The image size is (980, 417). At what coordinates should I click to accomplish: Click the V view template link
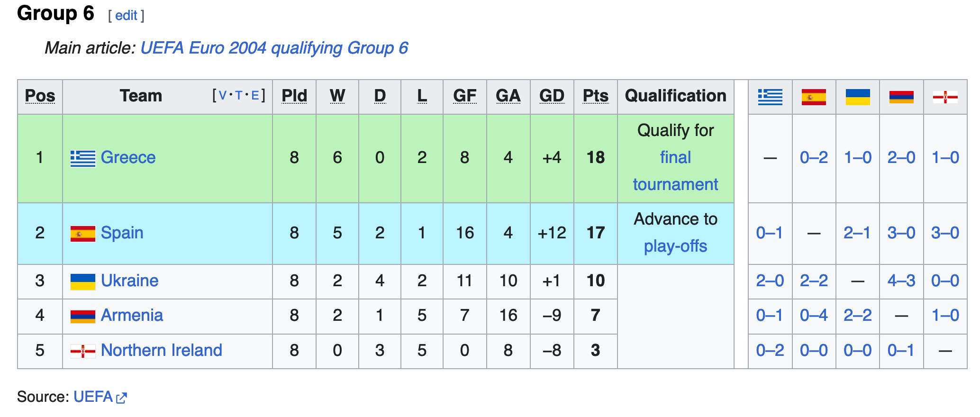(x=222, y=96)
